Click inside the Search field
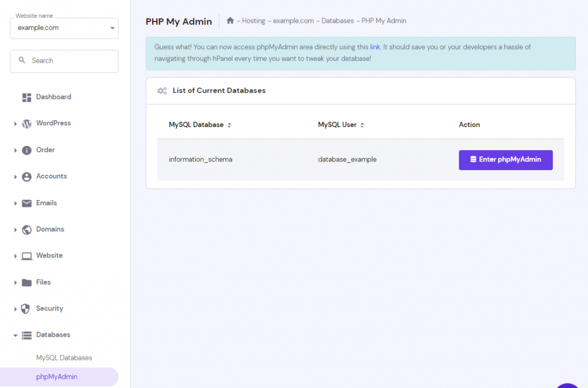 point(64,61)
